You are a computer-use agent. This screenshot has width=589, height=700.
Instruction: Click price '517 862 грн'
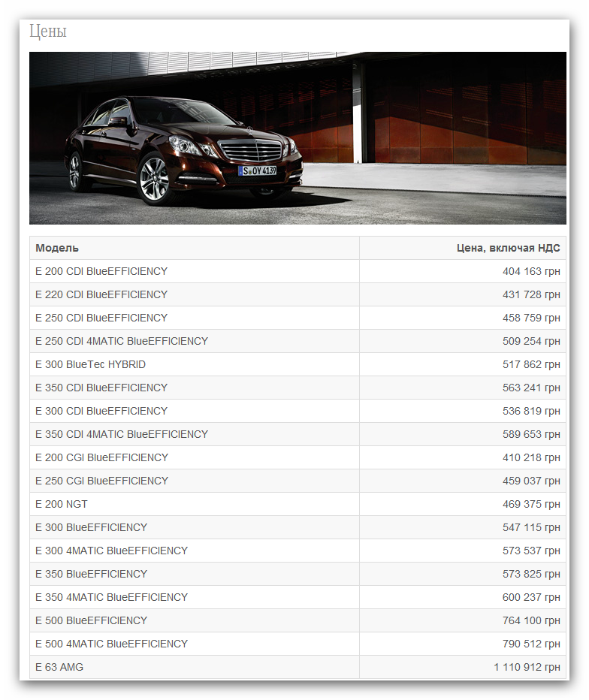(x=531, y=364)
